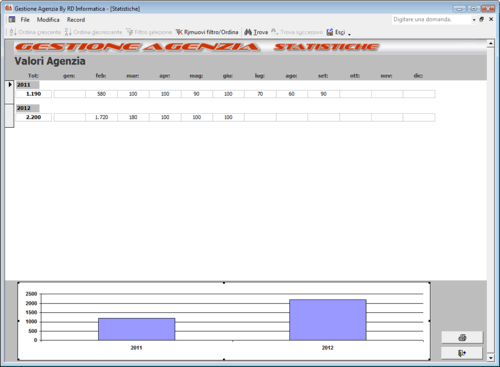Click the scroll down arrow

[x=490, y=358]
